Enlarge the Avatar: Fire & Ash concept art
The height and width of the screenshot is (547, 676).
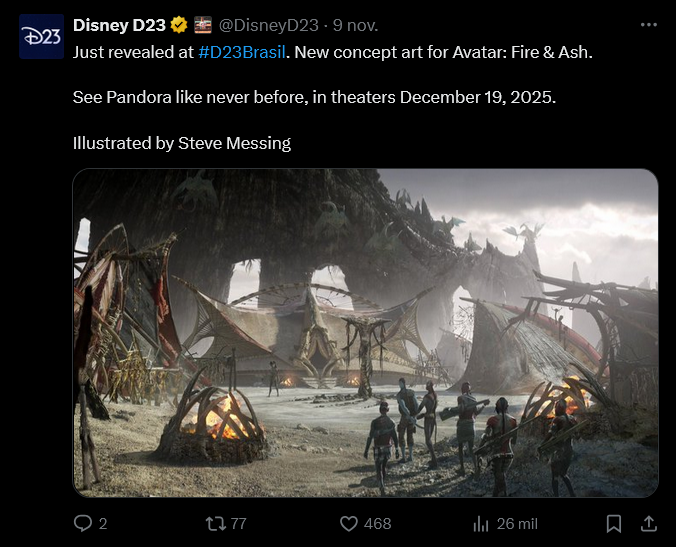365,333
